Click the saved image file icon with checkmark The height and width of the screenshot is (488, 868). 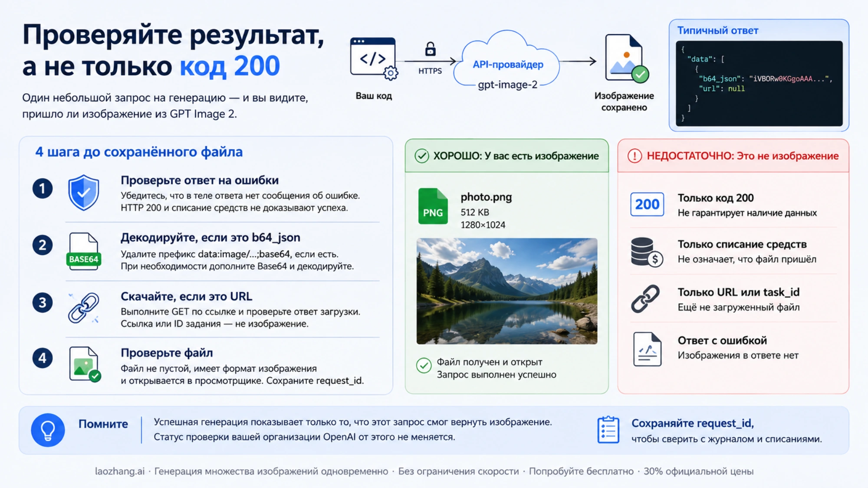pyautogui.click(x=627, y=58)
